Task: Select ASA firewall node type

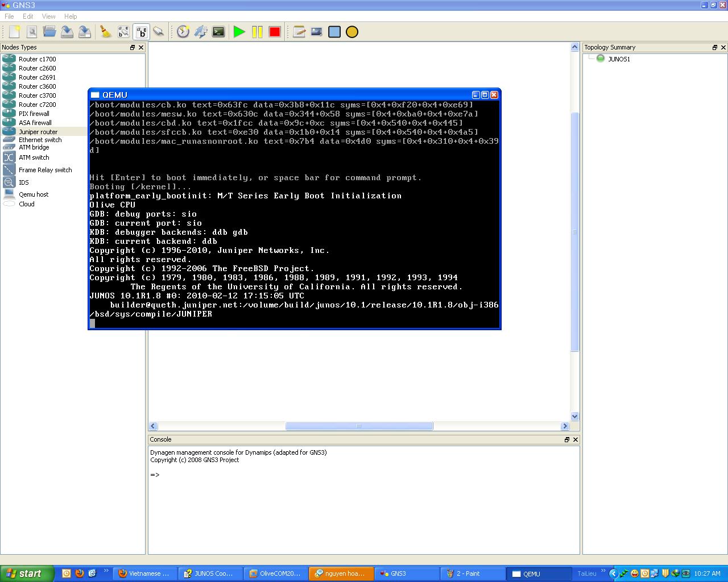Action: pyautogui.click(x=35, y=123)
